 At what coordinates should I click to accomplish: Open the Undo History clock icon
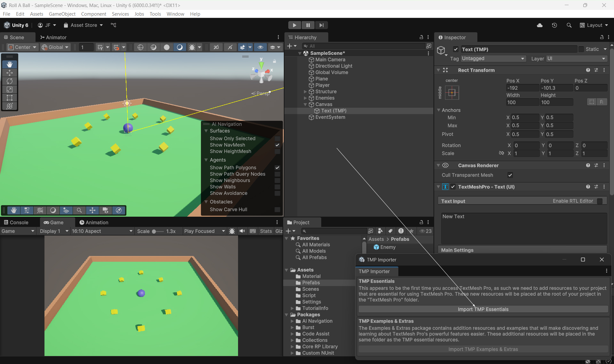click(554, 25)
